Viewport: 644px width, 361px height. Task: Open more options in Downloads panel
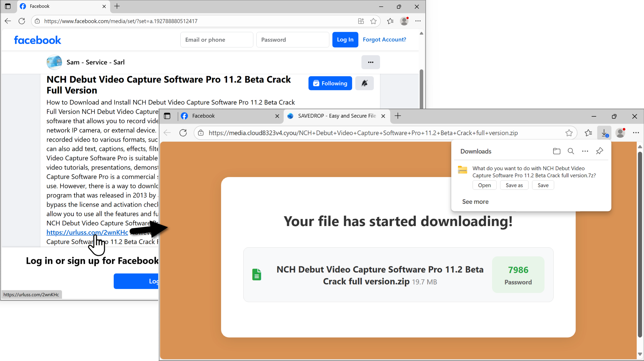click(585, 151)
